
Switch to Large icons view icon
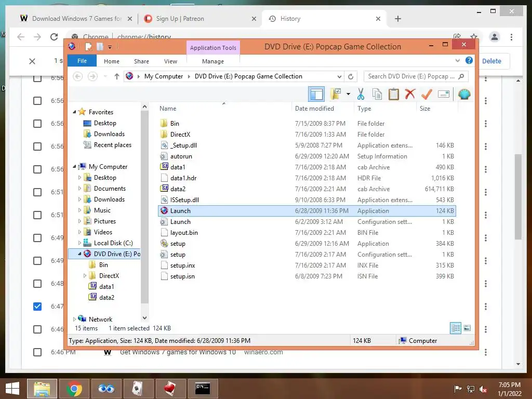(467, 328)
